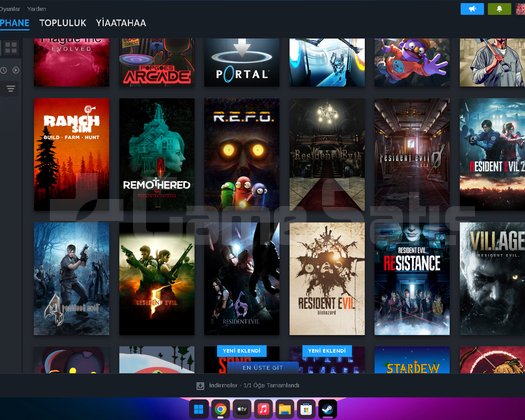Open İndirmeler download status link

[254, 386]
